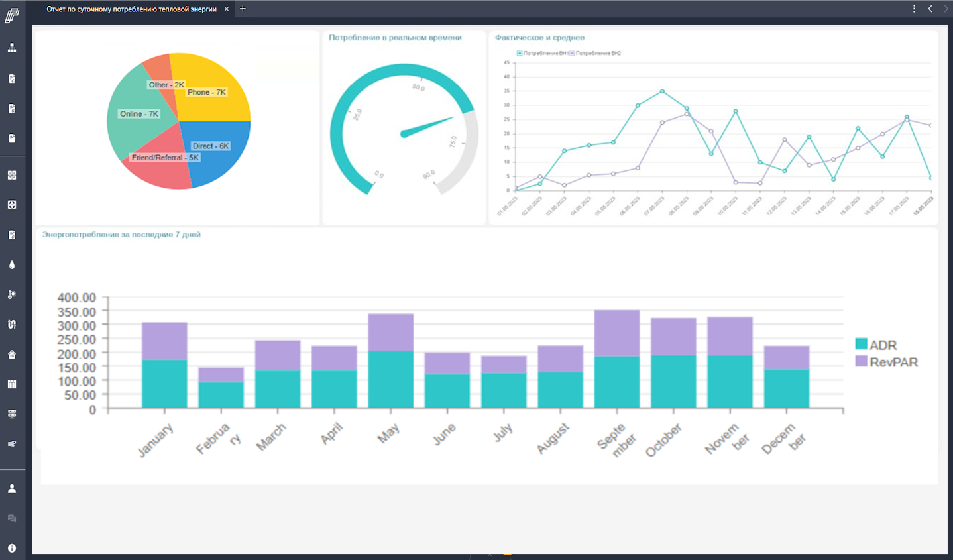Open the hierarchy tree sidebar icon

tap(12, 48)
